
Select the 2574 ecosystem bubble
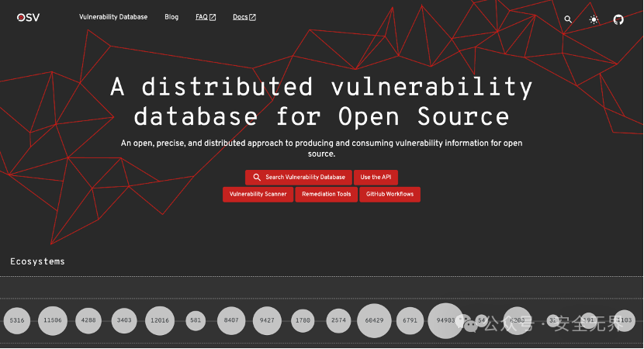coord(338,320)
